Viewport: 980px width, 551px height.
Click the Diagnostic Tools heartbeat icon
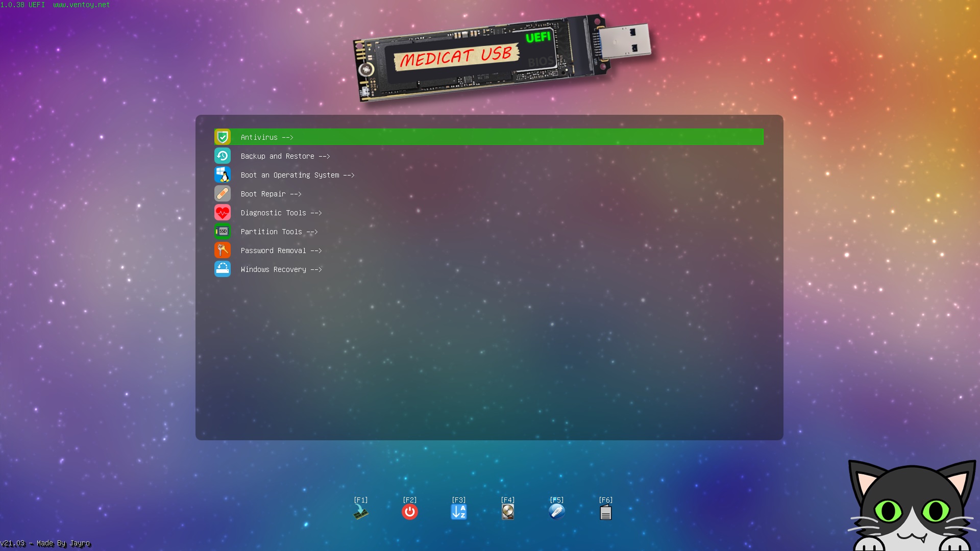pos(223,213)
